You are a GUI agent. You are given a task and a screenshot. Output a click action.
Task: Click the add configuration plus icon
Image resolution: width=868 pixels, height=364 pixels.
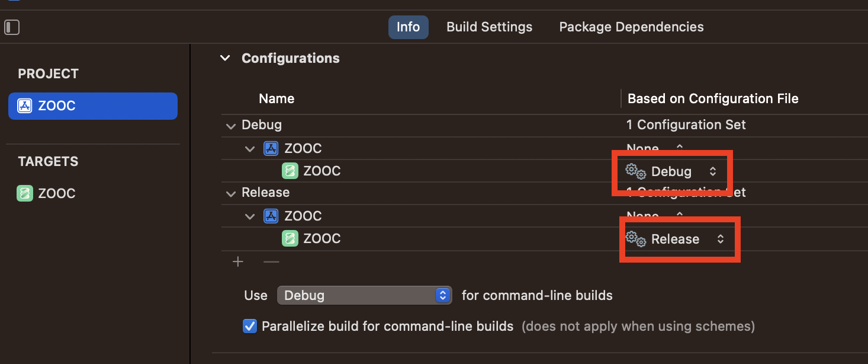(238, 261)
